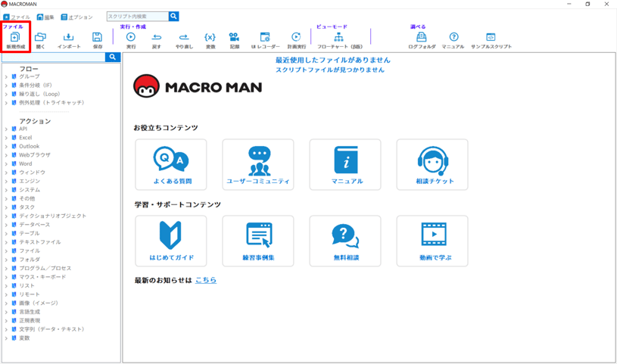Expand 例外処理（トライキャッチ） node

6,103
